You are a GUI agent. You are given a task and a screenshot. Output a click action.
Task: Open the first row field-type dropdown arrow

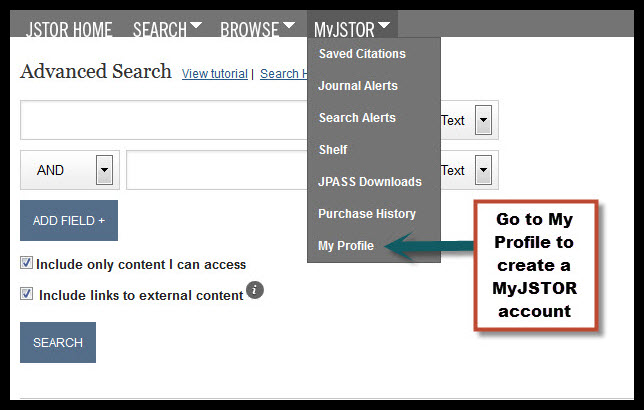click(483, 120)
